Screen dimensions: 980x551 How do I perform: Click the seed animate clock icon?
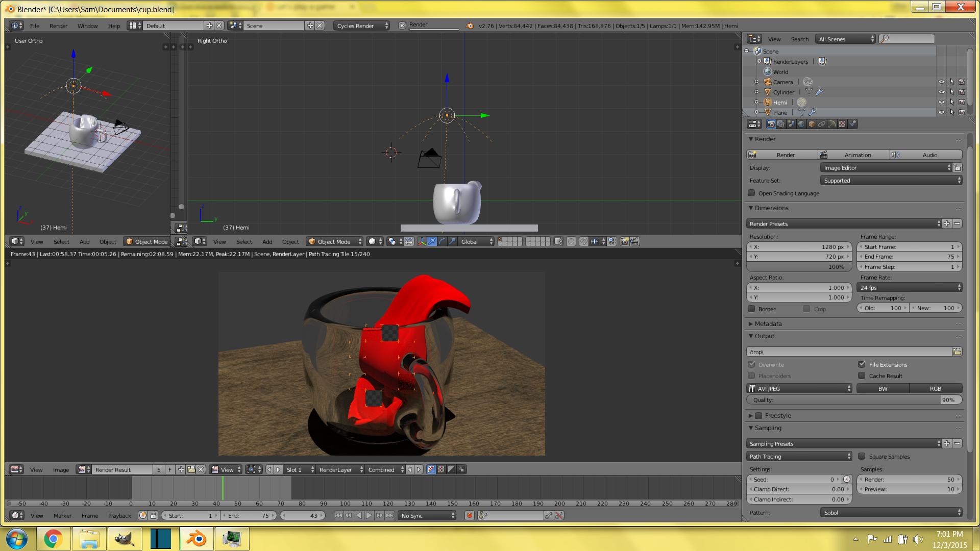click(847, 479)
